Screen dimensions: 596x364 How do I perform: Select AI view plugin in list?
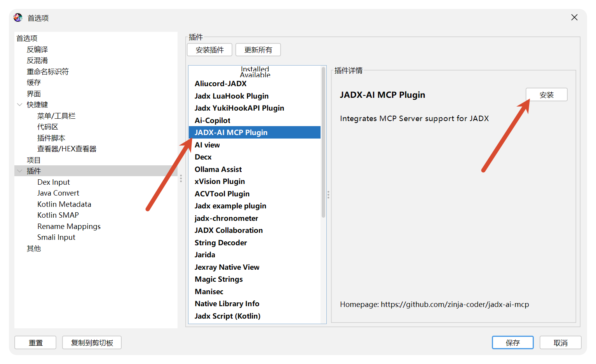[254, 145]
